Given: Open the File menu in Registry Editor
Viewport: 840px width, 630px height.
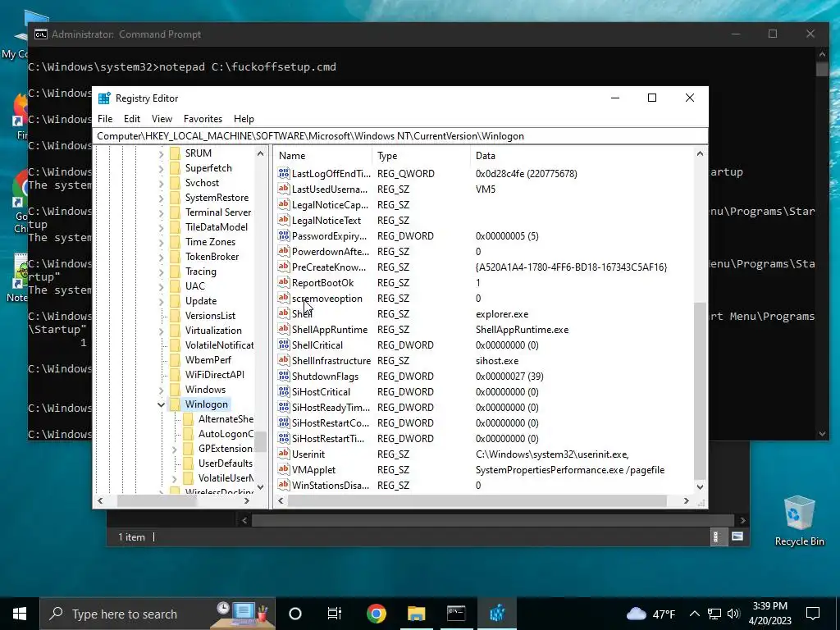Looking at the screenshot, I should (105, 118).
